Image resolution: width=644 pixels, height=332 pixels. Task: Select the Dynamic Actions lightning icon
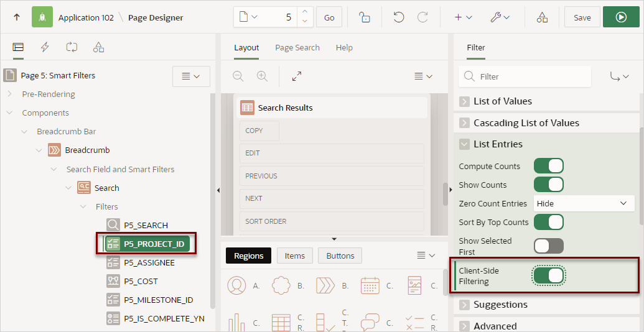[45, 47]
